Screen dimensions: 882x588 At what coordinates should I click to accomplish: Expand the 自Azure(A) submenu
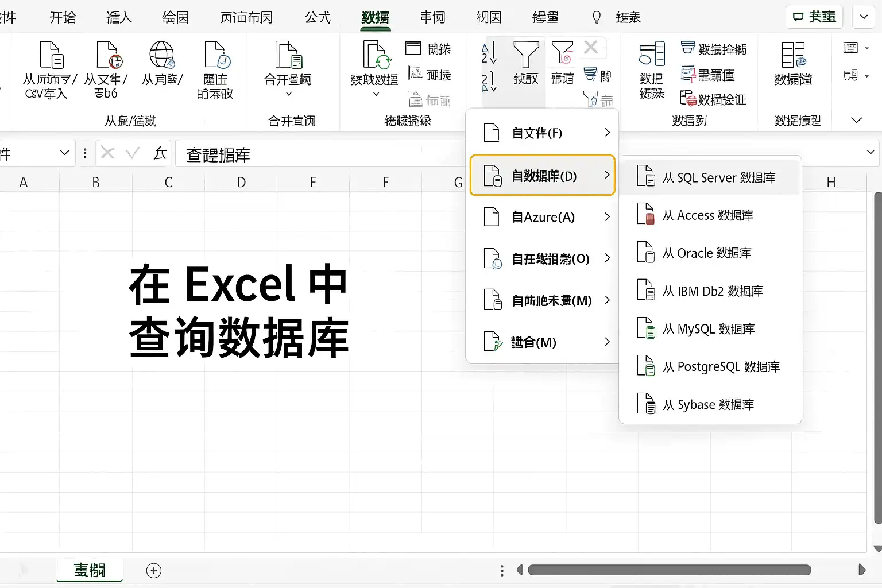608,216
